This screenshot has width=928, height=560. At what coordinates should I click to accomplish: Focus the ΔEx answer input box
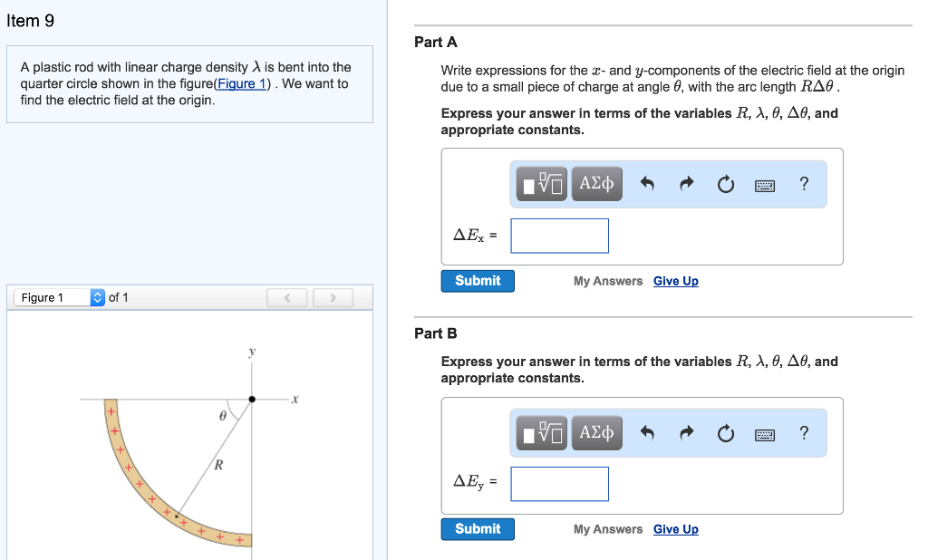(x=559, y=236)
